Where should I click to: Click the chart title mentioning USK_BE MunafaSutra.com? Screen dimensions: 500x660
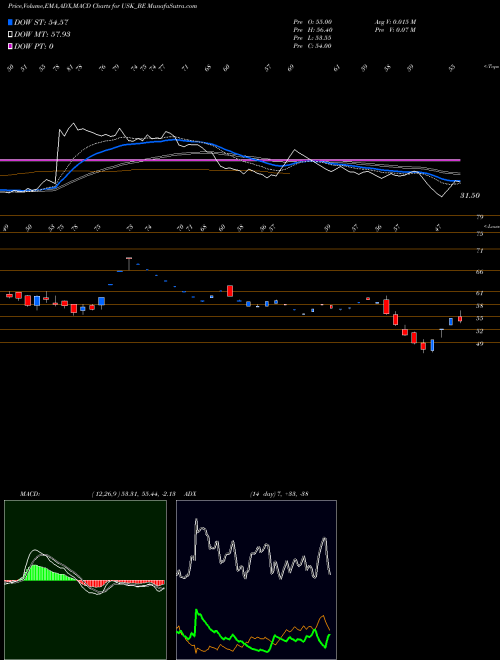[103, 6]
